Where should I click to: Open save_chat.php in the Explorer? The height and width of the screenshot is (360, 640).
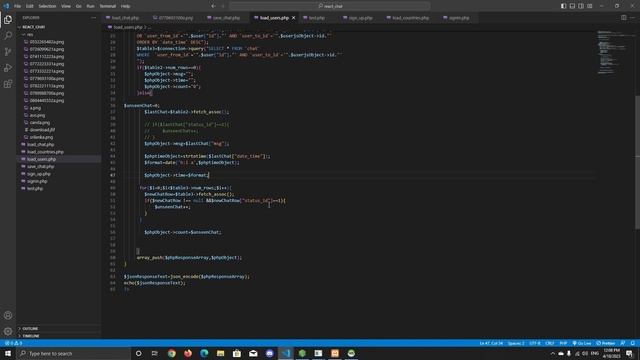[59, 167]
